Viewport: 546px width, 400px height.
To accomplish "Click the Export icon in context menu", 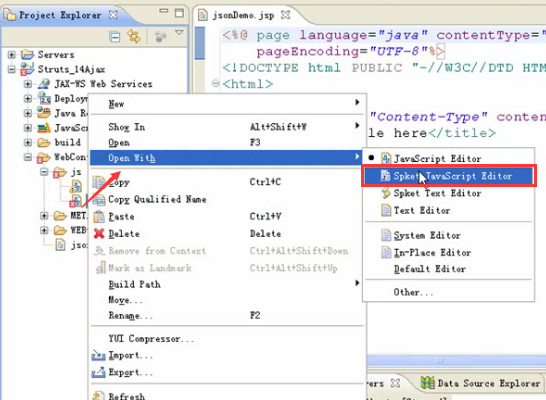I will tap(98, 372).
